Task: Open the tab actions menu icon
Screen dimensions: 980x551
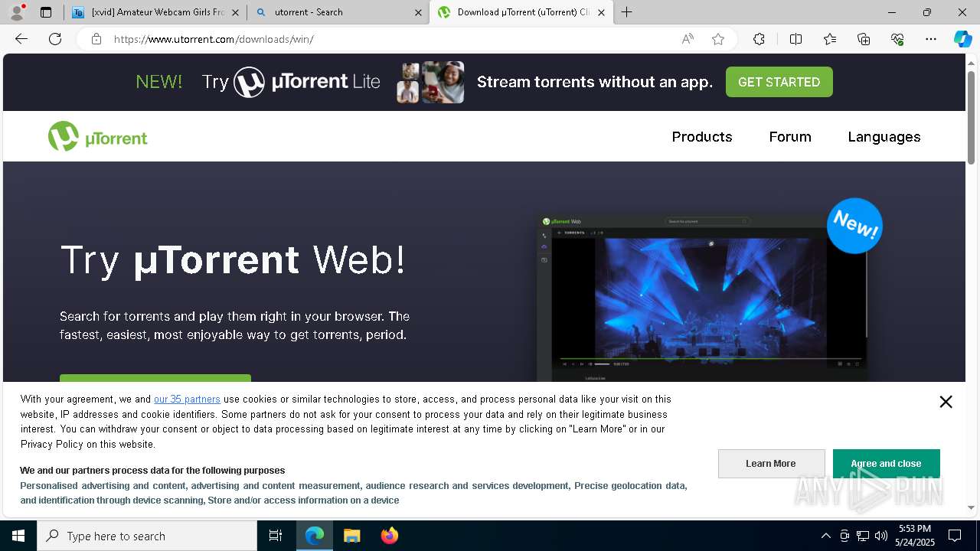Action: 46,12
